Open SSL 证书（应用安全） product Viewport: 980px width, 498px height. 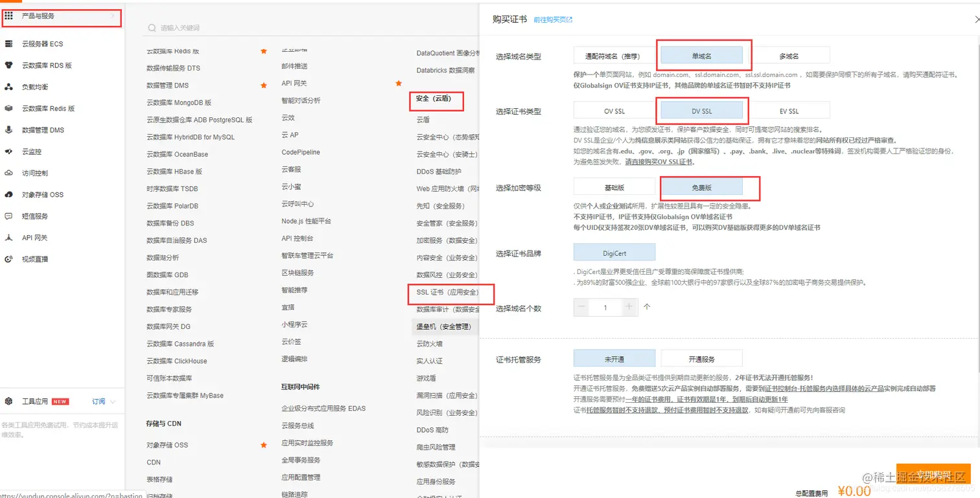447,292
